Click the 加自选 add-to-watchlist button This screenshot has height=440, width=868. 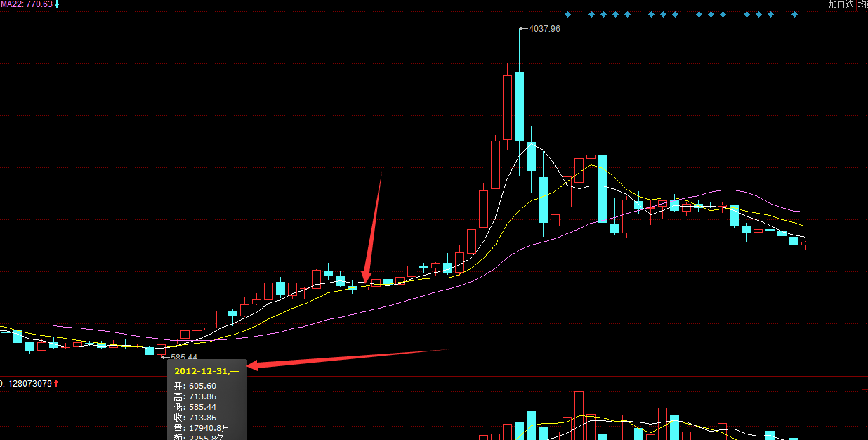coord(841,5)
